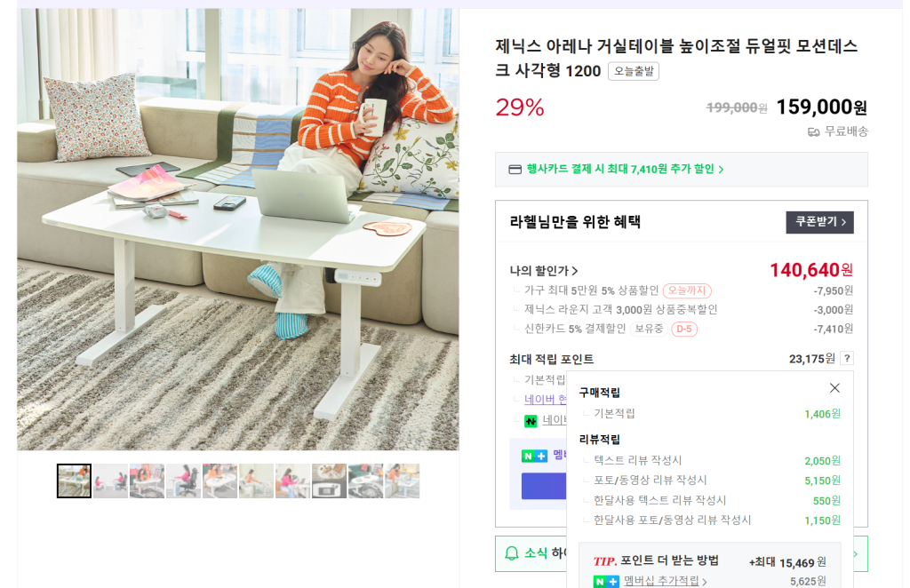Image resolution: width=910 pixels, height=588 pixels.
Task: Click the card icon in the 행사카드 banner
Action: [515, 170]
